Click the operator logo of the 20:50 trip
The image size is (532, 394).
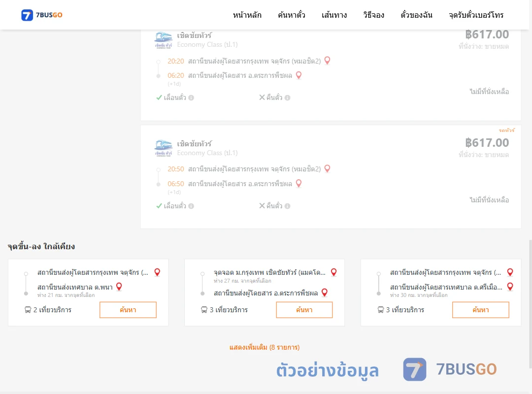(164, 148)
